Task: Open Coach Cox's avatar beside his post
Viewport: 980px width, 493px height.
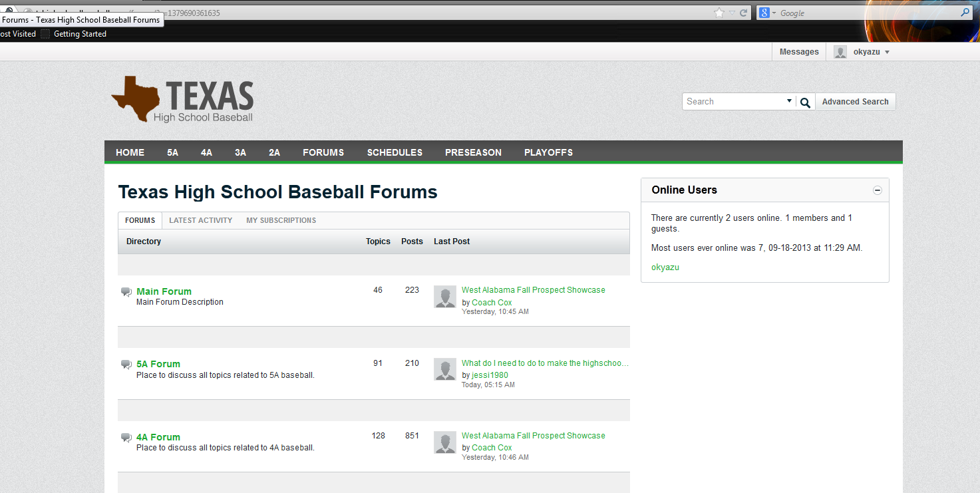Action: tap(444, 297)
